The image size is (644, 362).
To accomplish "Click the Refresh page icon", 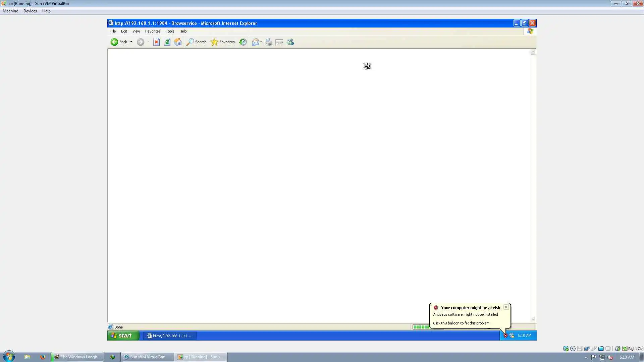I will [167, 42].
